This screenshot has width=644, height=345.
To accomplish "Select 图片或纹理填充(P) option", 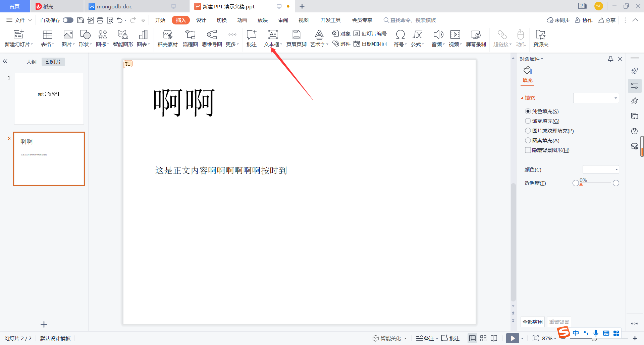I will (x=549, y=131).
